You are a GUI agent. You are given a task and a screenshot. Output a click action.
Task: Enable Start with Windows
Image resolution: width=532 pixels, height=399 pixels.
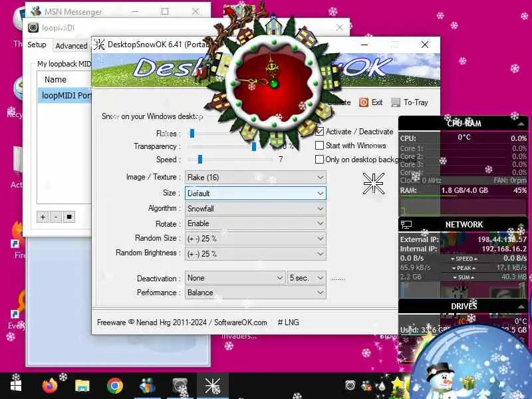point(319,146)
